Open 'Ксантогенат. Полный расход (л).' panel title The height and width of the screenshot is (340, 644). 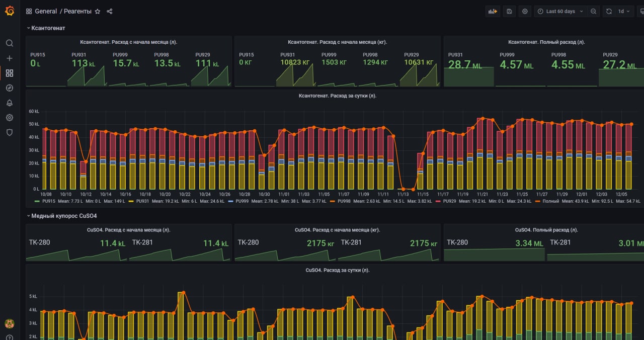[x=546, y=42]
